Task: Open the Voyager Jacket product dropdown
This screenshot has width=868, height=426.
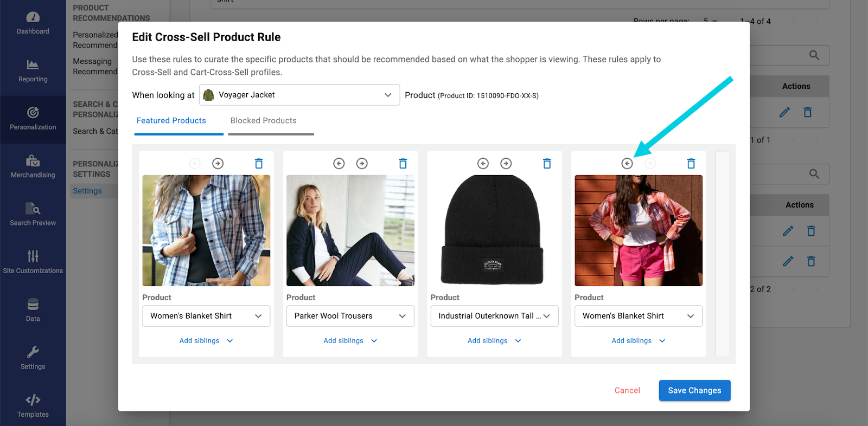Action: pos(299,95)
